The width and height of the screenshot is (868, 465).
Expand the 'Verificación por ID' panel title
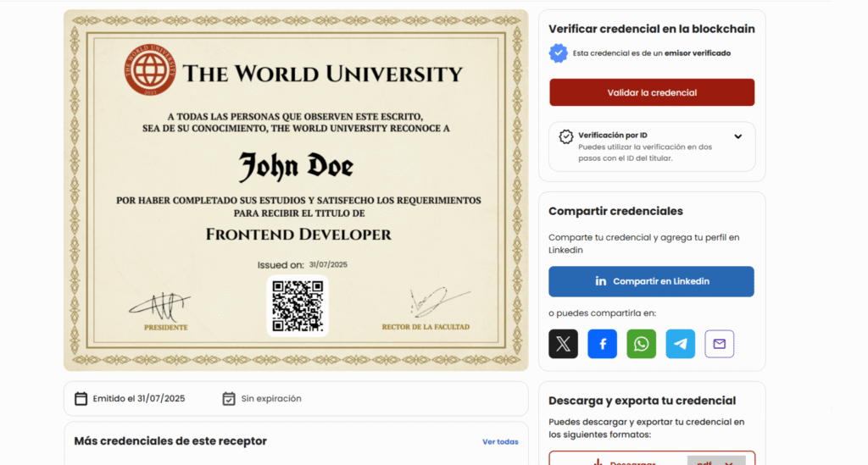(x=613, y=136)
